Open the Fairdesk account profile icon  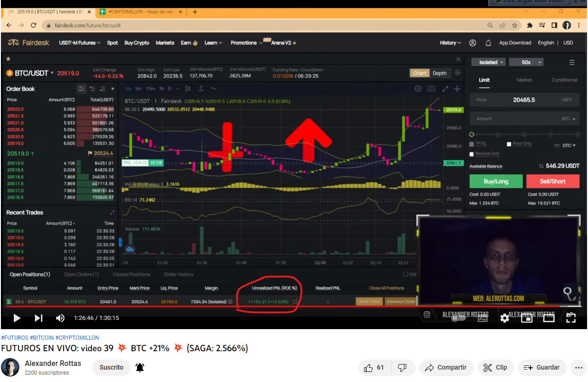click(x=473, y=43)
